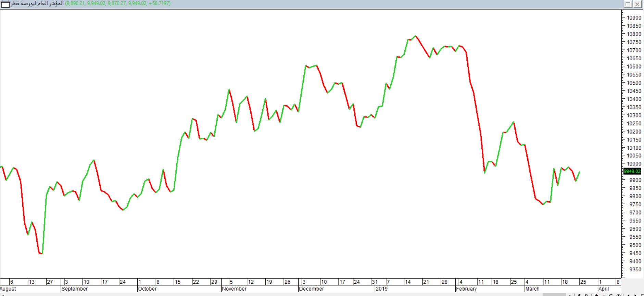Viewport: 644px width, 296px height.
Task: Click the April month label on time axis
Action: [604, 289]
